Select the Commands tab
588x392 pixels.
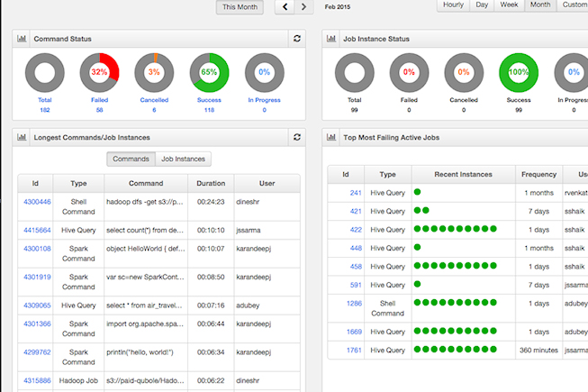(x=131, y=159)
